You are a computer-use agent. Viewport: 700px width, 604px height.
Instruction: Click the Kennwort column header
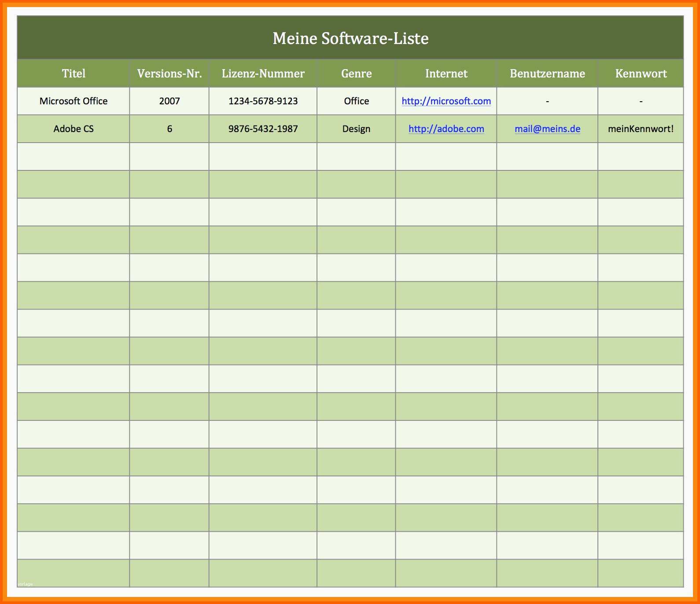(641, 74)
